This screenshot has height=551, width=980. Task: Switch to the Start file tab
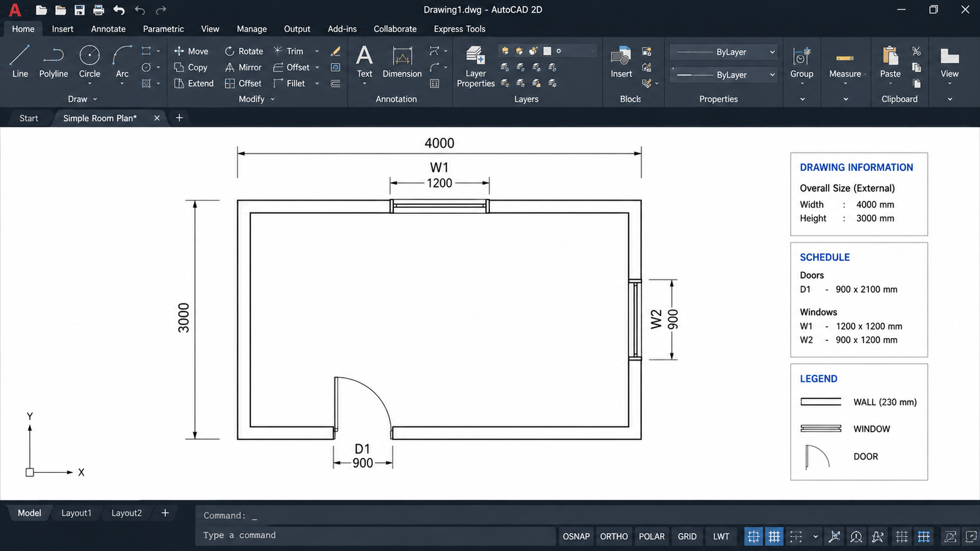click(29, 118)
